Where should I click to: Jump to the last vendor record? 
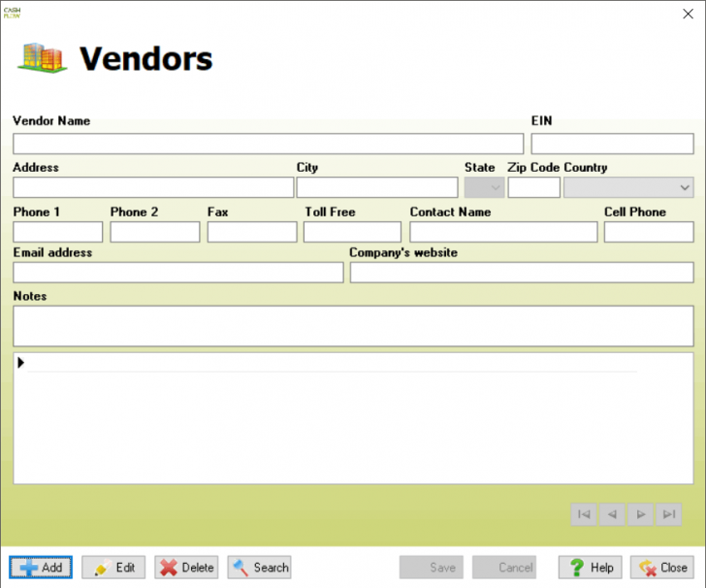(x=668, y=514)
